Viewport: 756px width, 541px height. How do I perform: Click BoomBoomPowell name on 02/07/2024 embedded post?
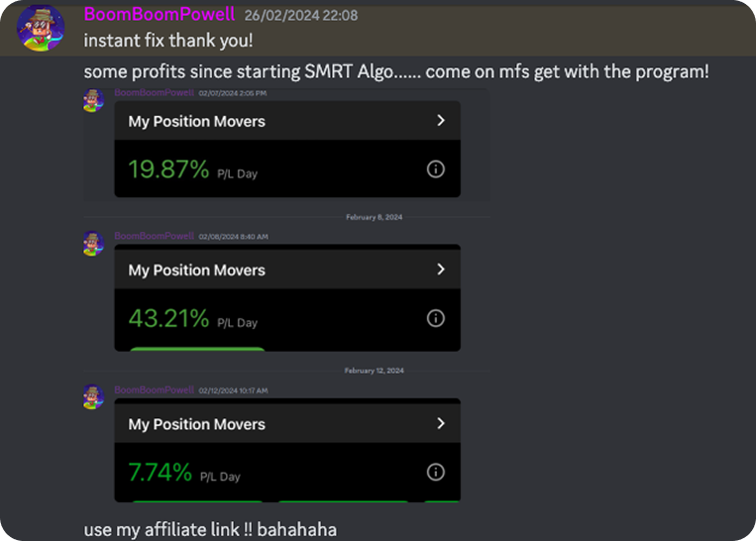154,93
